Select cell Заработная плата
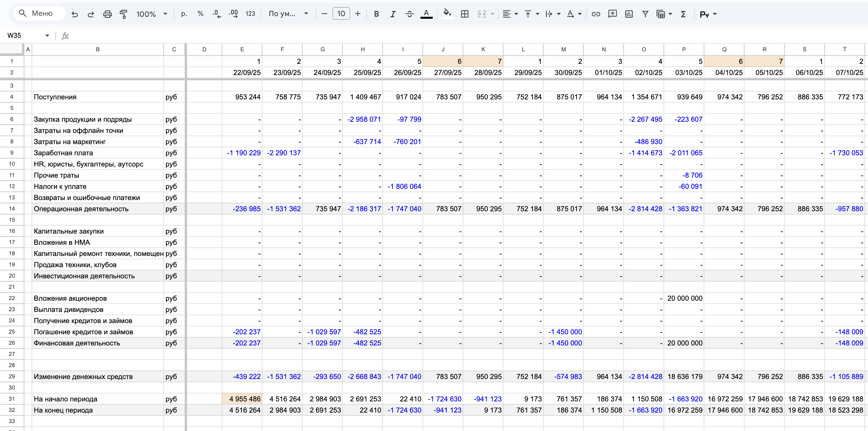868x431 pixels. pos(98,153)
